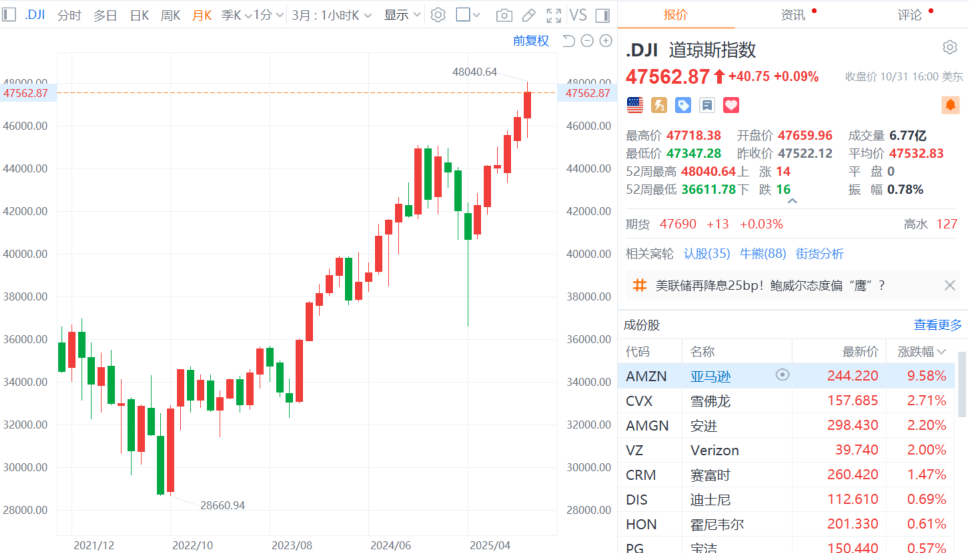Open the quote panel settings gear
This screenshot has width=969, height=553.
click(x=950, y=48)
